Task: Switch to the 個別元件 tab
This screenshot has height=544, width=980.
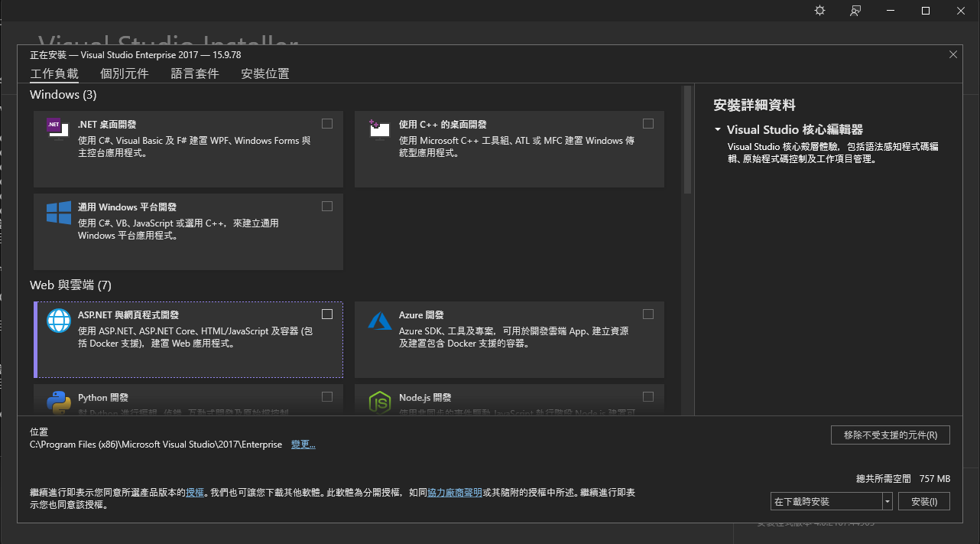Action: (125, 73)
